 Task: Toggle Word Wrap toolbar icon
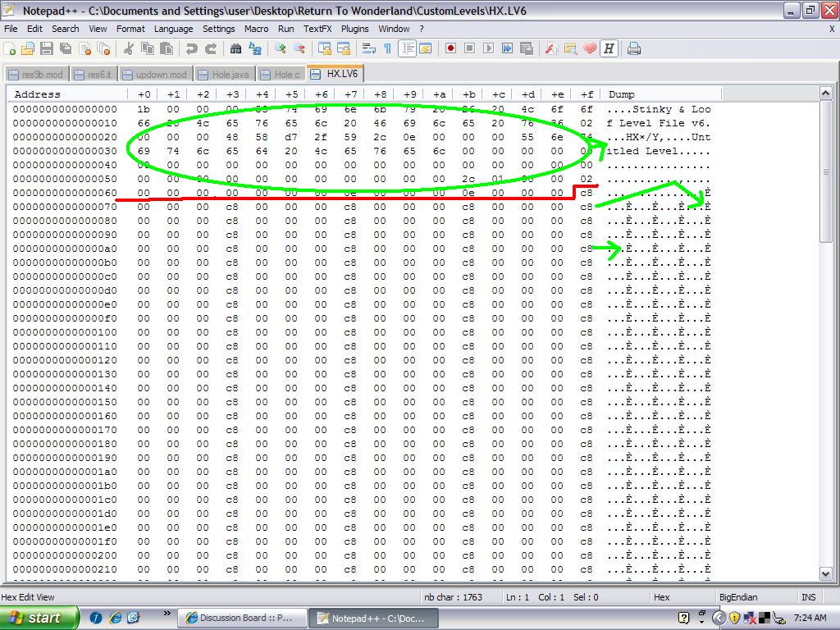[x=368, y=48]
